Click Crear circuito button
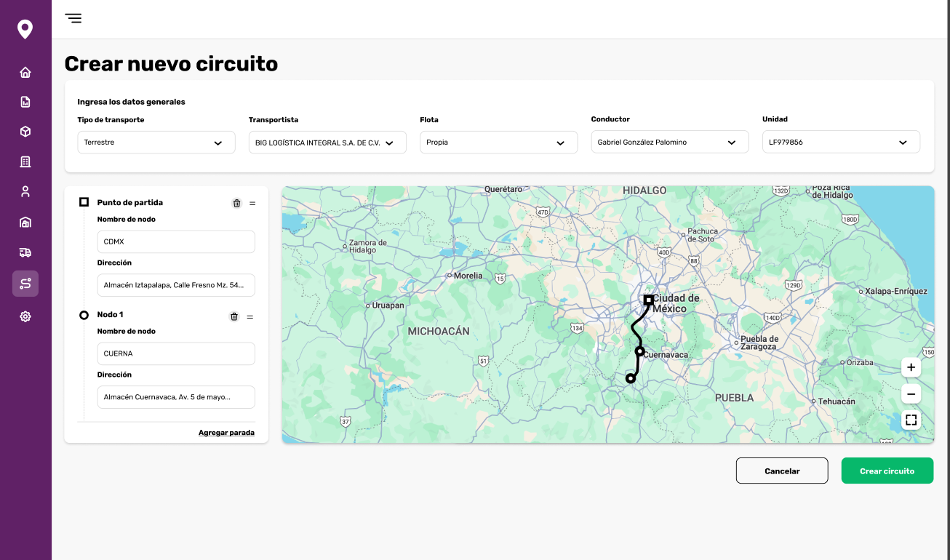Image resolution: width=950 pixels, height=560 pixels. [887, 471]
